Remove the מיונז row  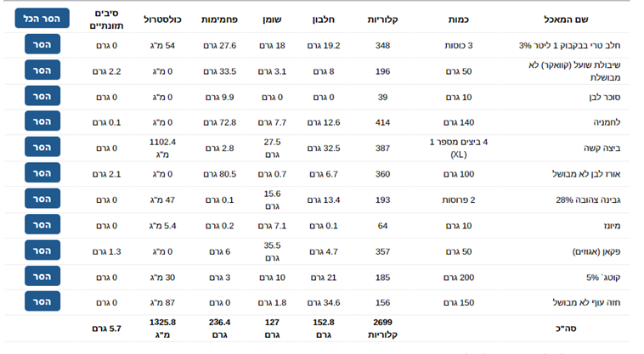tap(42, 225)
